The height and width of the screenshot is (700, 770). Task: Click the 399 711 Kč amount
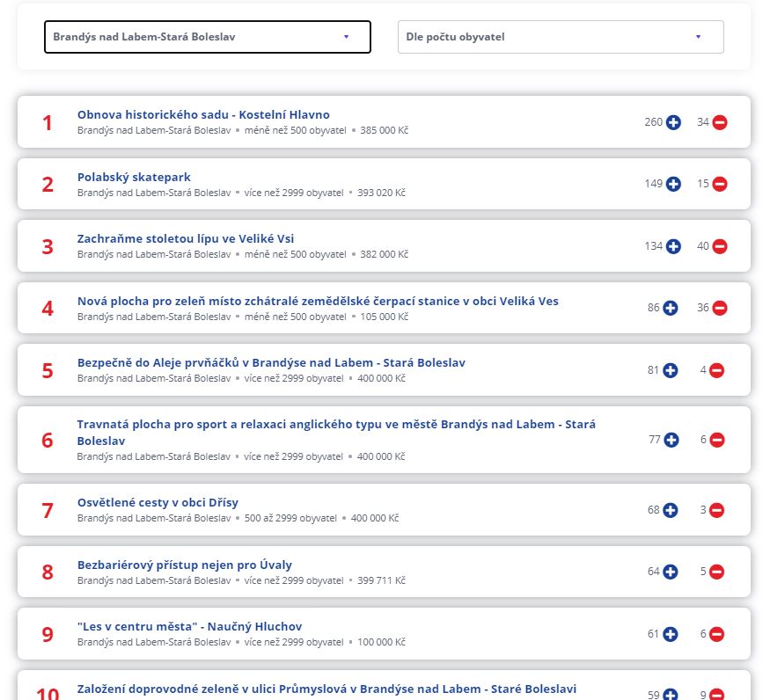point(381,580)
